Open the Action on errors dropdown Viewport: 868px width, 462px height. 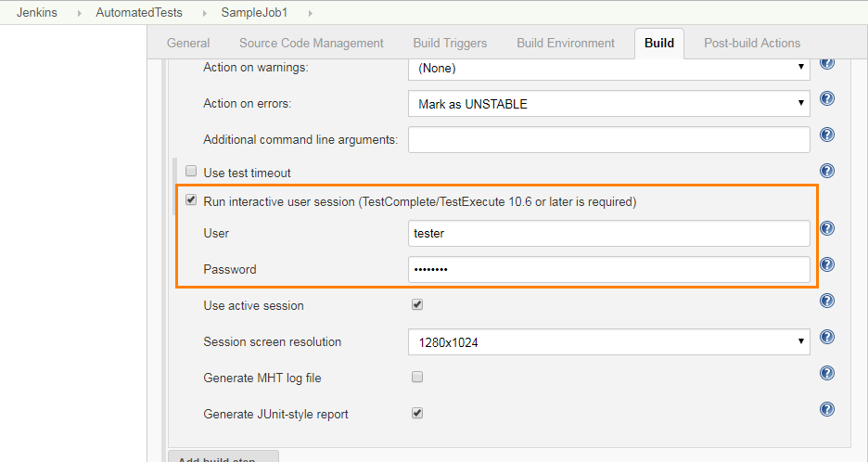pyautogui.click(x=609, y=104)
